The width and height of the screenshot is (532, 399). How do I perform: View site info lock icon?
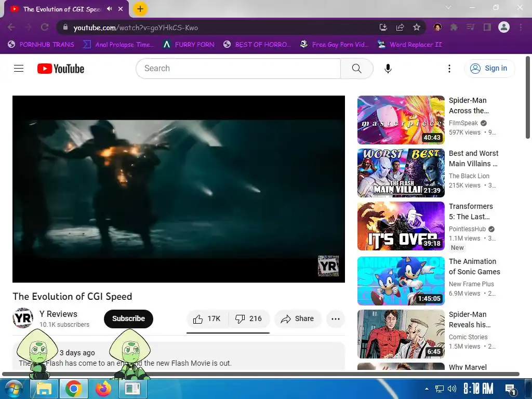click(65, 27)
